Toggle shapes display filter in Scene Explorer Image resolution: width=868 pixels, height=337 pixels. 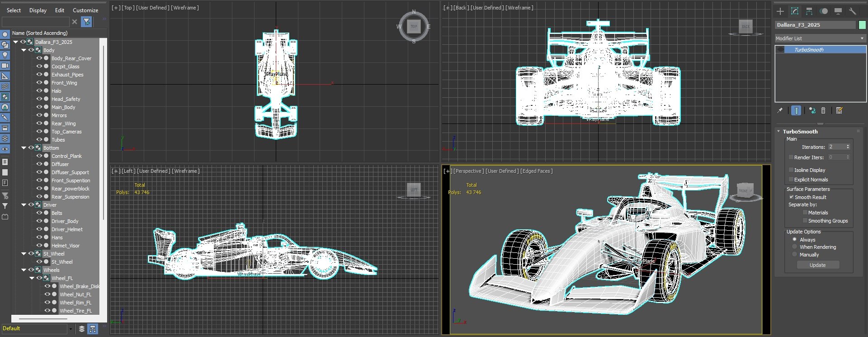coord(5,45)
